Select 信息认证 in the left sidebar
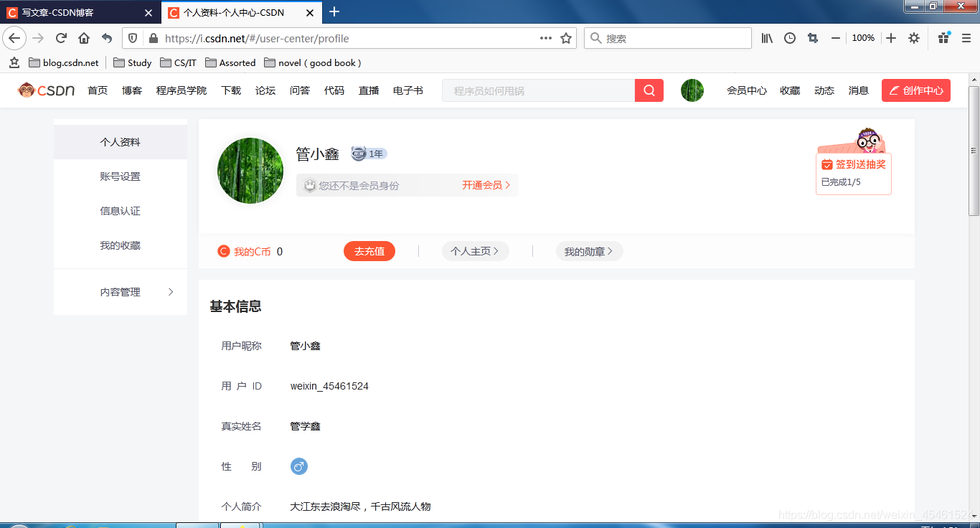This screenshot has width=980, height=528. tap(121, 211)
